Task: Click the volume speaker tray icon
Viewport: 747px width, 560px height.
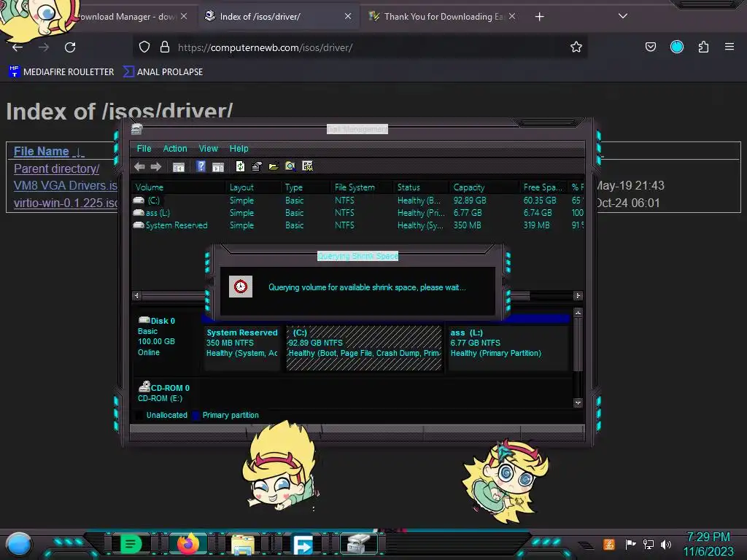Action: [666, 544]
